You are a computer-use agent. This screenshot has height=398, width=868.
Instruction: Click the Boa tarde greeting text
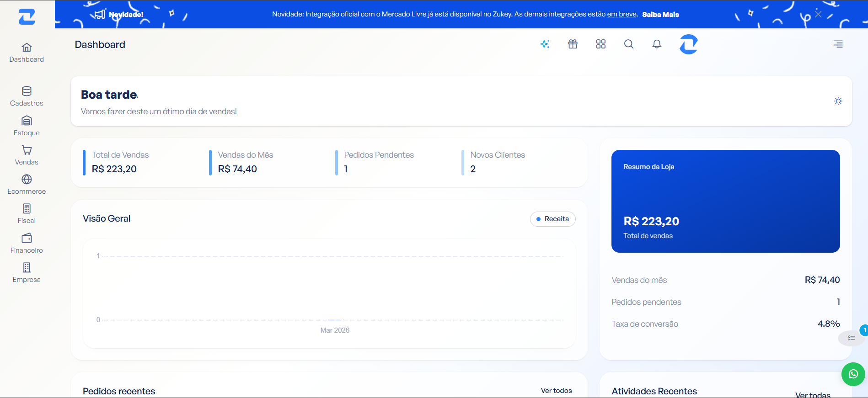pyautogui.click(x=109, y=95)
